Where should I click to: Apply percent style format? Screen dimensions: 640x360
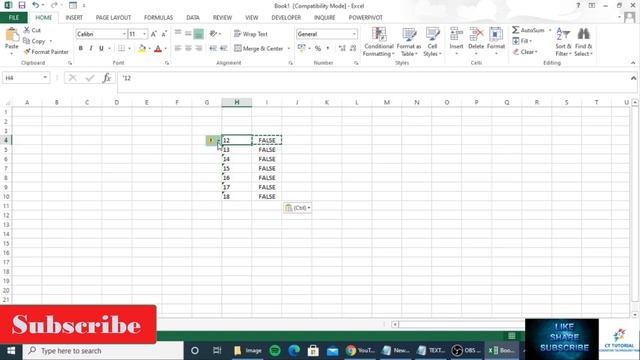pyautogui.click(x=318, y=48)
